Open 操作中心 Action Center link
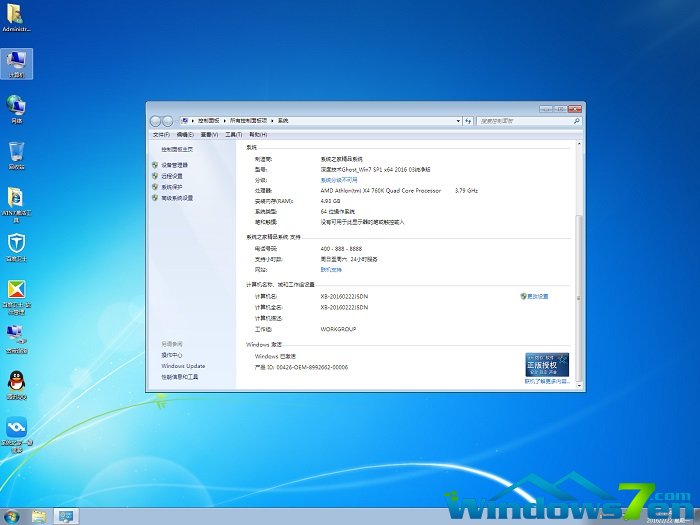This screenshot has height=525, width=700. (172, 355)
